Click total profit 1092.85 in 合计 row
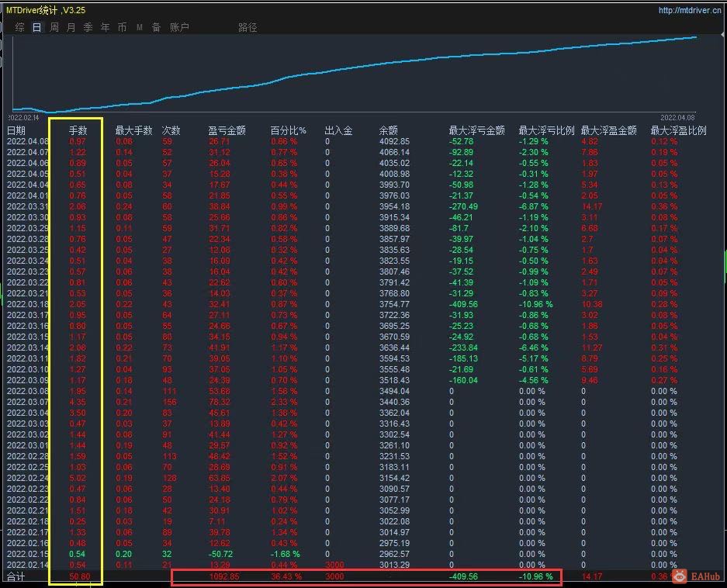The image size is (727, 588). [224, 577]
